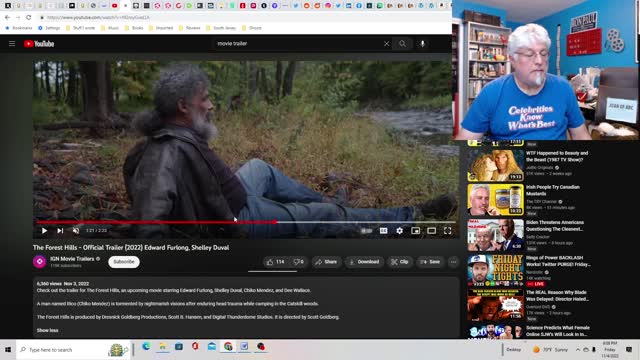Switch to the red YouTube browser tab
This screenshot has height=360, width=640.
(x=115, y=6)
